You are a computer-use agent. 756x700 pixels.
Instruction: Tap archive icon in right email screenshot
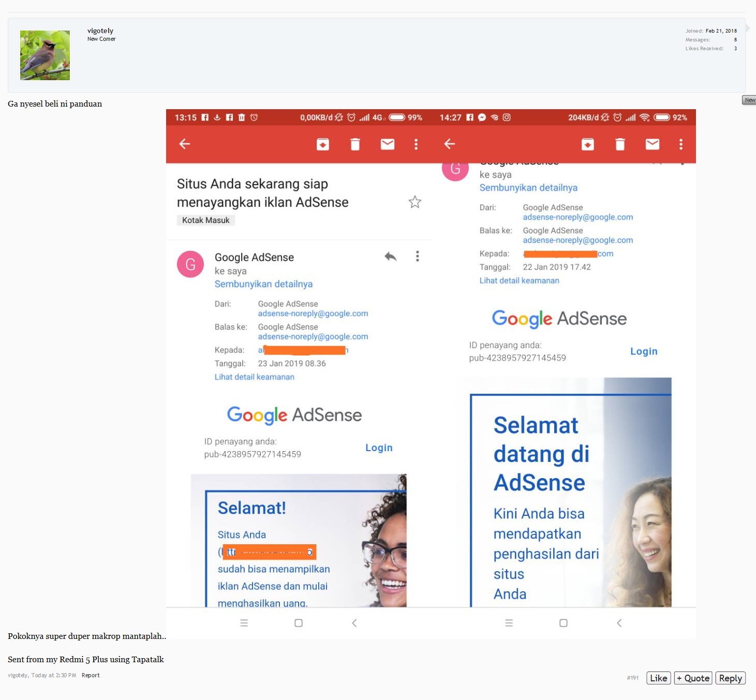click(x=588, y=144)
